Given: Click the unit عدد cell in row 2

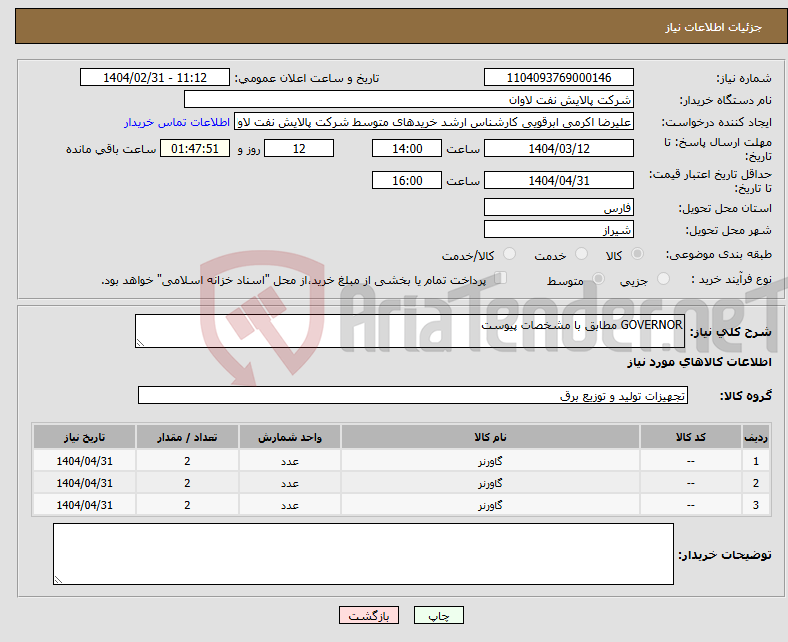Looking at the screenshot, I should tap(290, 483).
